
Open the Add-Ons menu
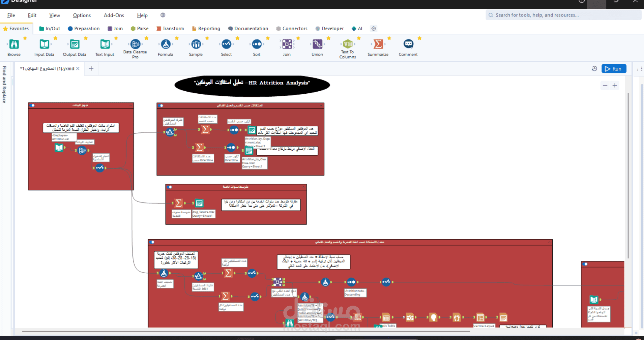[x=114, y=16]
